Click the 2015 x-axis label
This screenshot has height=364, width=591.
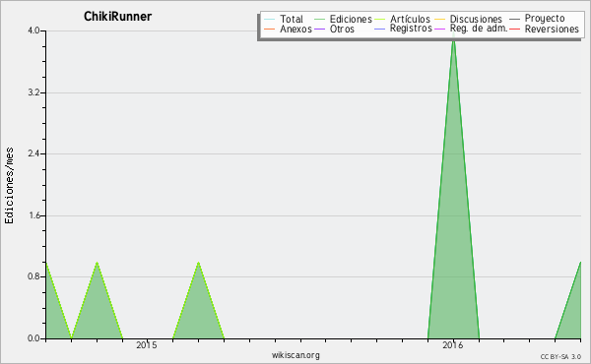point(147,345)
